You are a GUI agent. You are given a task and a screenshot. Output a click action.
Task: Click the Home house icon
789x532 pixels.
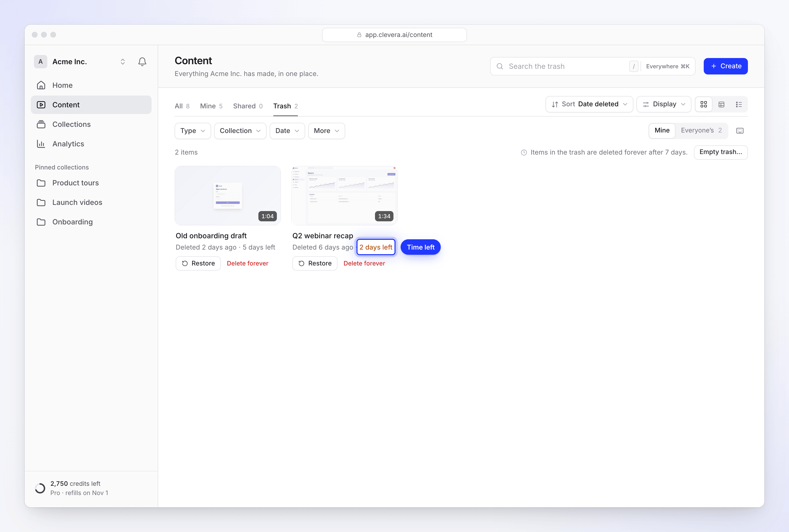click(41, 85)
